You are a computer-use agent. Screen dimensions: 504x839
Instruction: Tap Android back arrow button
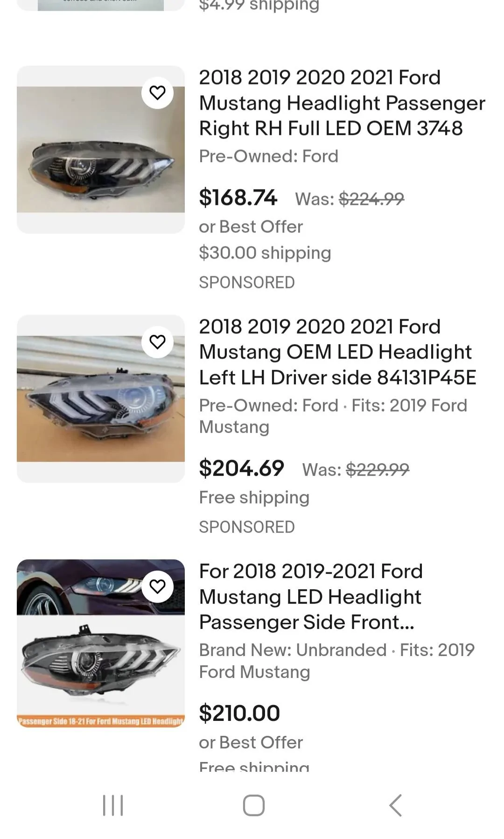click(395, 805)
